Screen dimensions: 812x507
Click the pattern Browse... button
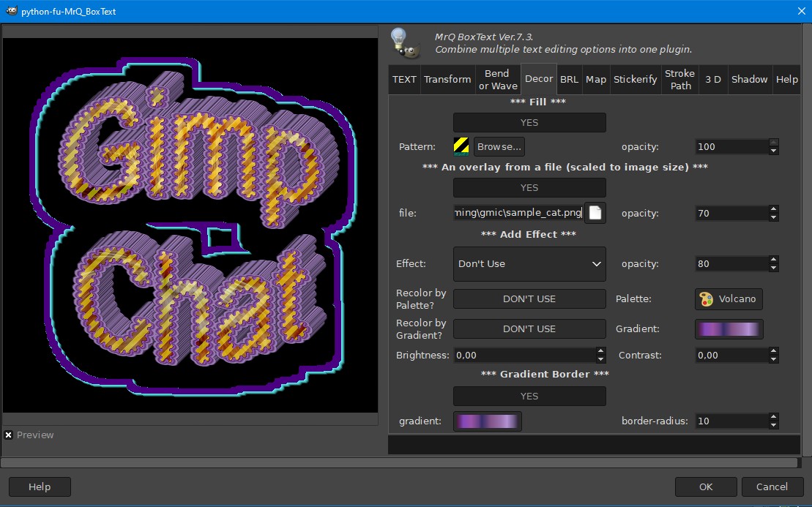click(x=499, y=146)
